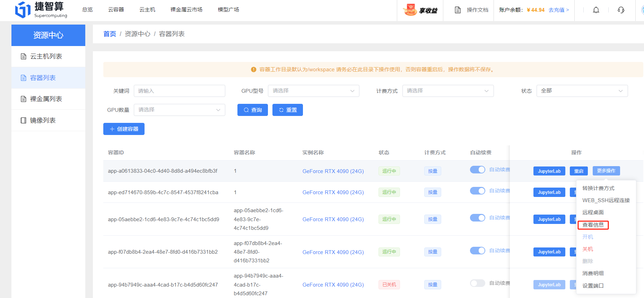Viewport: 644px width, 298px height.
Task: Click the 容器列表 sidebar icon
Action: point(24,78)
